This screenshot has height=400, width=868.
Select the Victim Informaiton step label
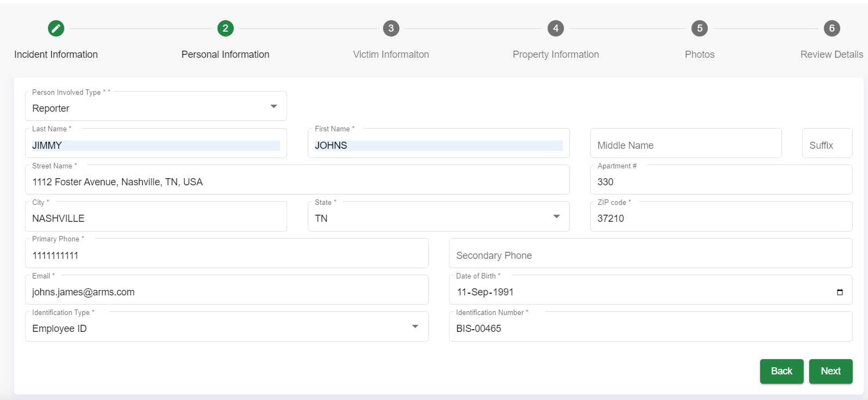[x=391, y=54]
